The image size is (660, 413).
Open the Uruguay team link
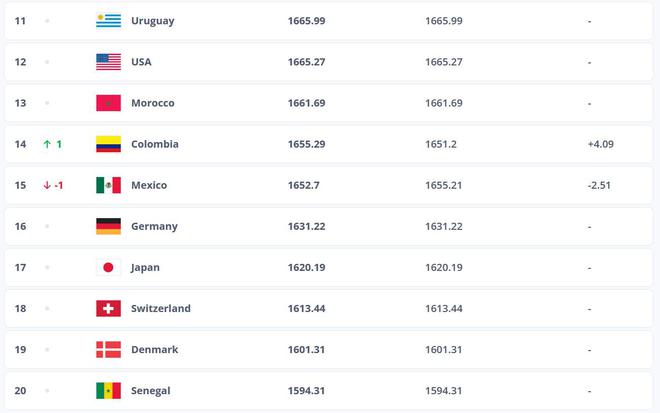152,21
